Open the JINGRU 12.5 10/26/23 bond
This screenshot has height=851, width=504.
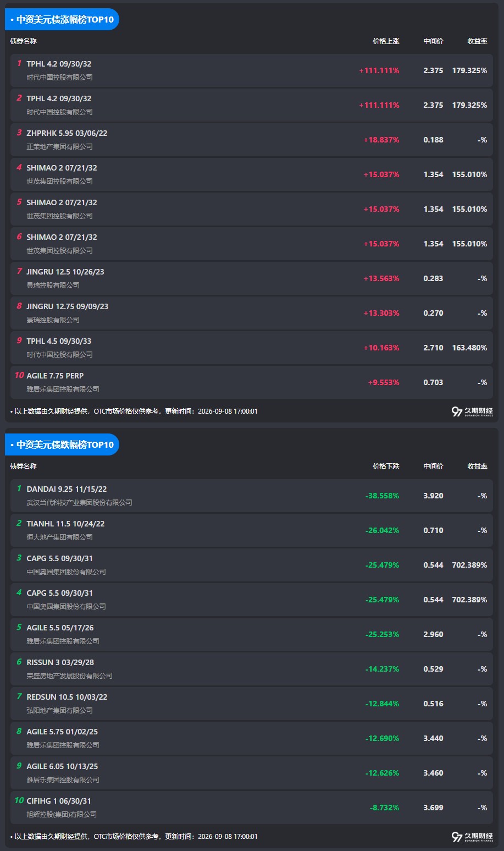pyautogui.click(x=252, y=278)
